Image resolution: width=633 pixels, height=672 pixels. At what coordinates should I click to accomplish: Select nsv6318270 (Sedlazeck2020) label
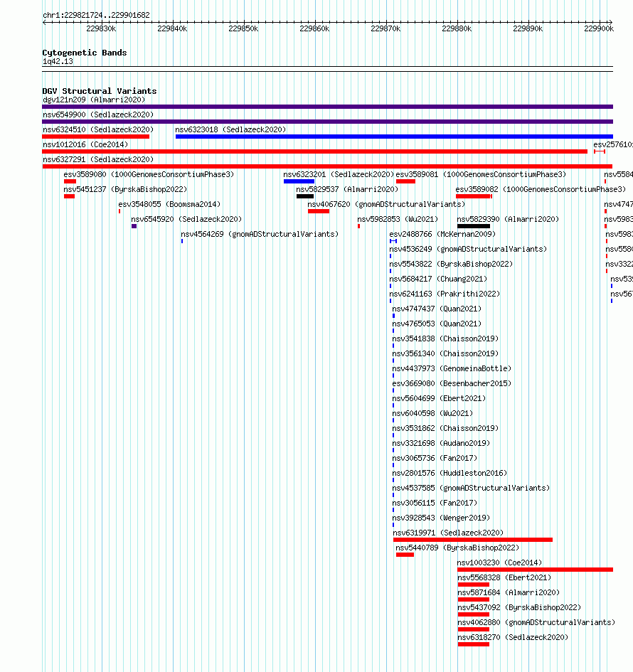click(x=513, y=639)
